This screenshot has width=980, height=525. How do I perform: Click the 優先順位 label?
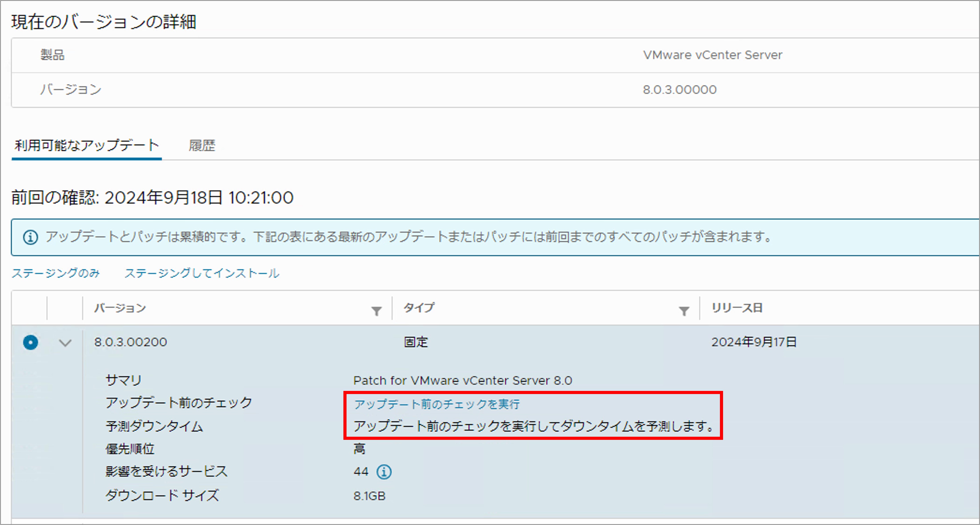[x=130, y=449]
